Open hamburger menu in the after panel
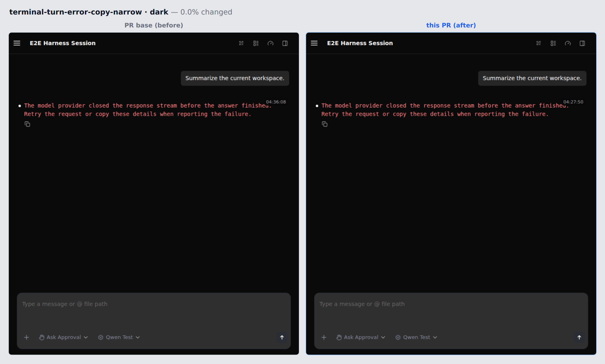605x364 pixels. point(314,43)
